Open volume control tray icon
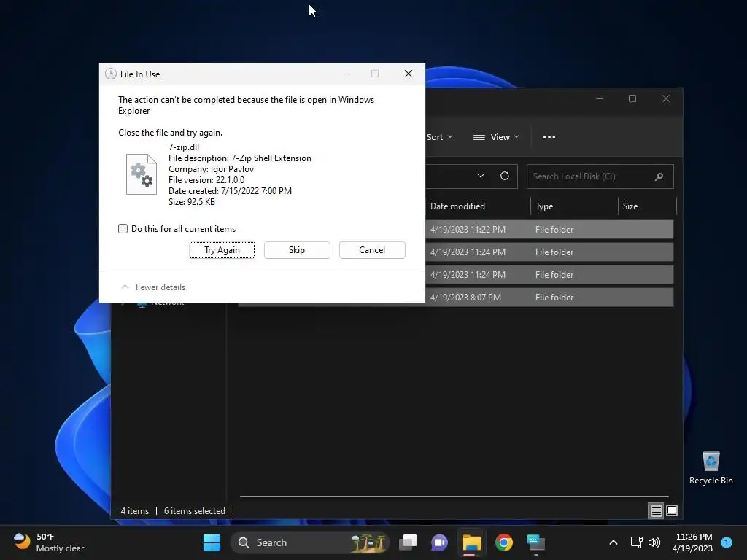Screen dimensions: 747x560 (x=654, y=542)
